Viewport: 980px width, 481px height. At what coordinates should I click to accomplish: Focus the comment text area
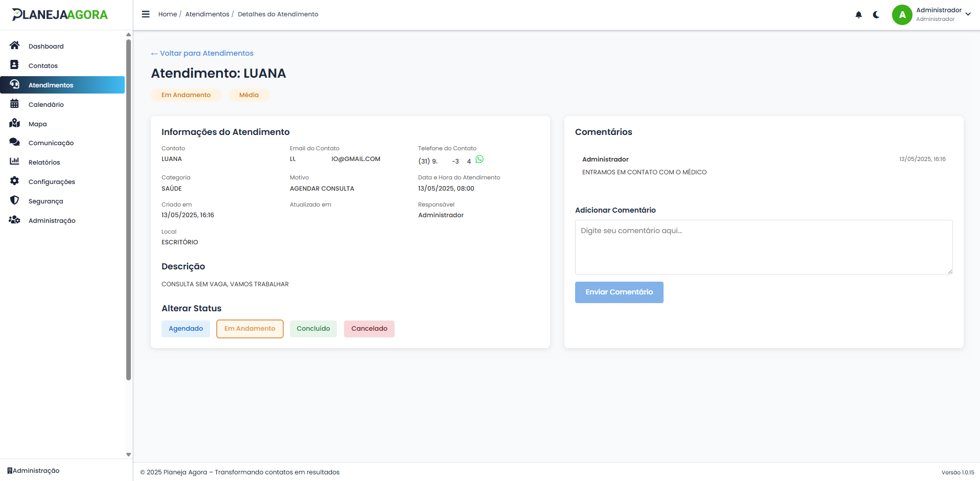(x=763, y=247)
